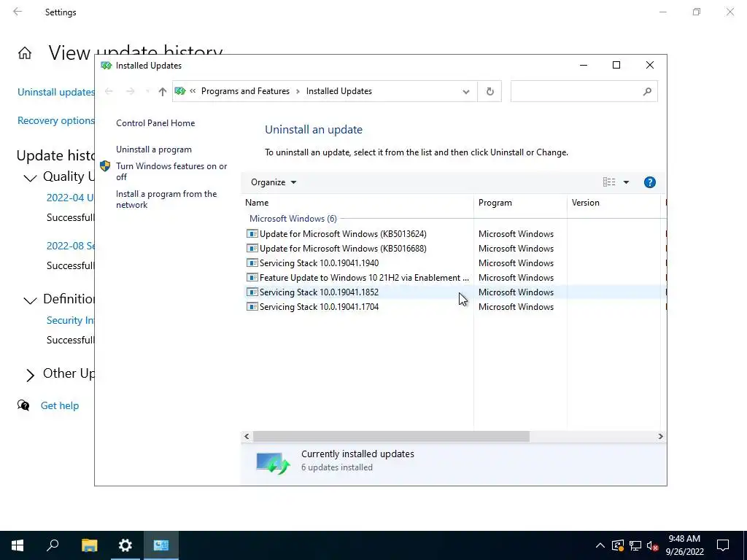Click the horizontal scrollbar thumb
The image size is (747, 560).
click(x=391, y=436)
